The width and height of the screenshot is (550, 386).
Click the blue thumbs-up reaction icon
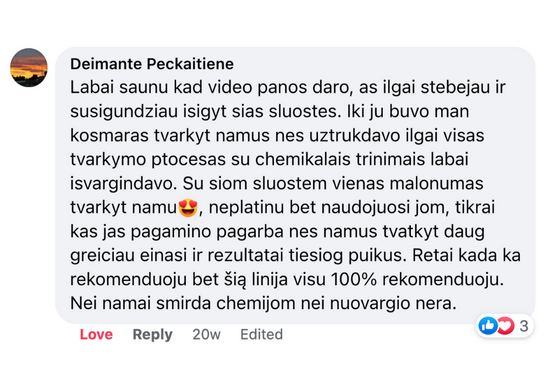pyautogui.click(x=488, y=326)
